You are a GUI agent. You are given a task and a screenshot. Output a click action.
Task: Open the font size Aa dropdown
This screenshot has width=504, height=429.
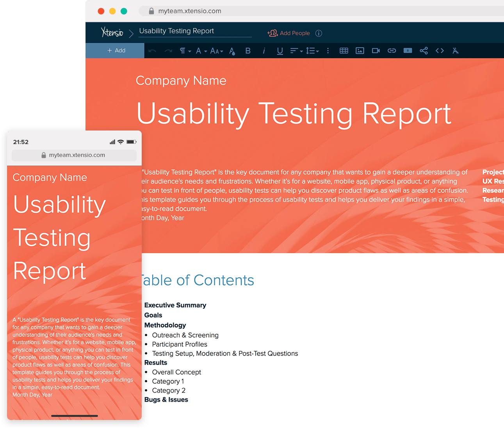216,50
